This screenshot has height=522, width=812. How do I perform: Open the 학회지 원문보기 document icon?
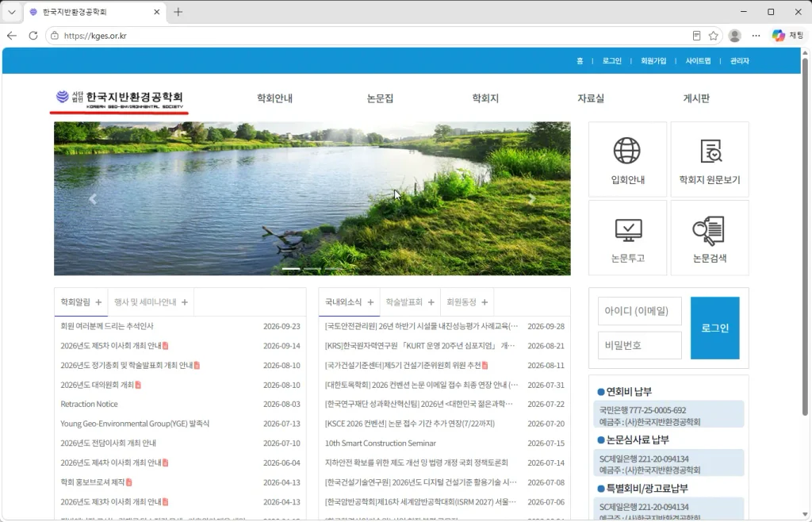(710, 151)
